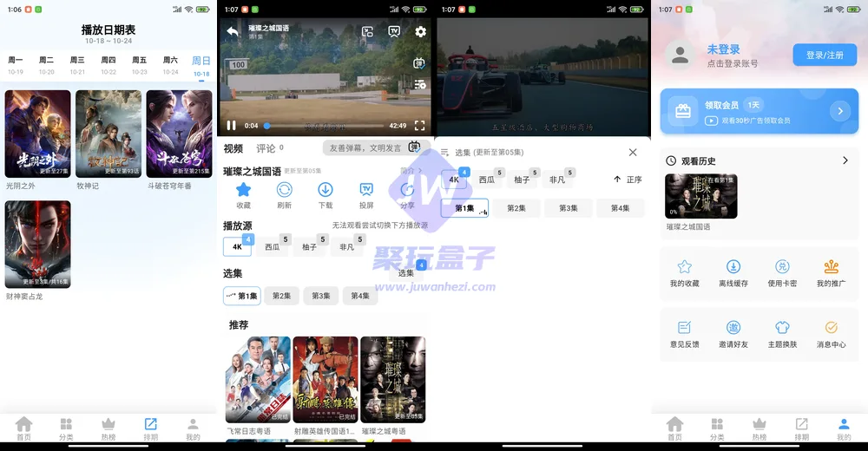Switch to 周三 10-21 tab
The width and height of the screenshot is (868, 451).
(x=77, y=65)
